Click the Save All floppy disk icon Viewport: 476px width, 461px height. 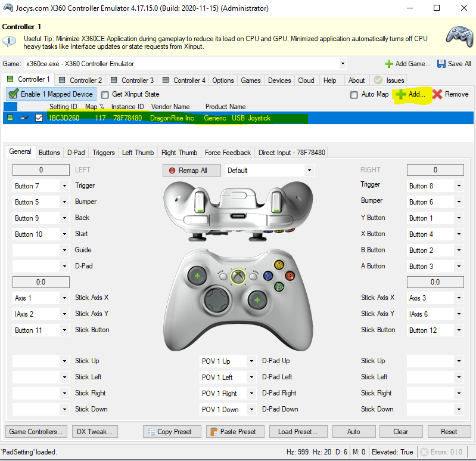[x=441, y=64]
